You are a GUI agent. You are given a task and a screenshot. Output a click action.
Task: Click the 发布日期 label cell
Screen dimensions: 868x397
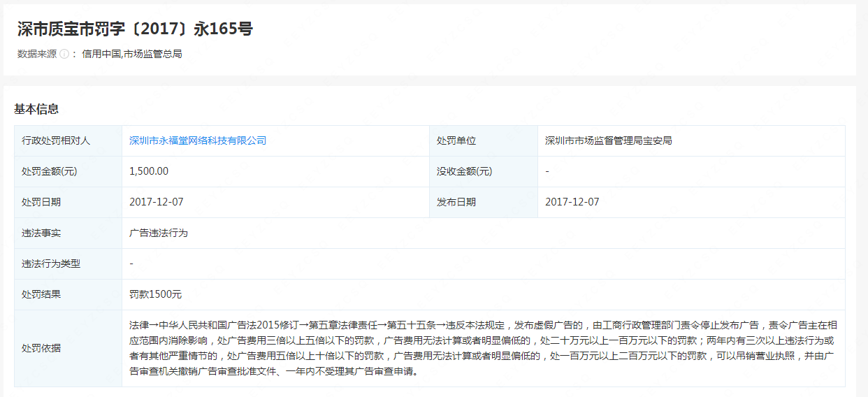[484, 202]
